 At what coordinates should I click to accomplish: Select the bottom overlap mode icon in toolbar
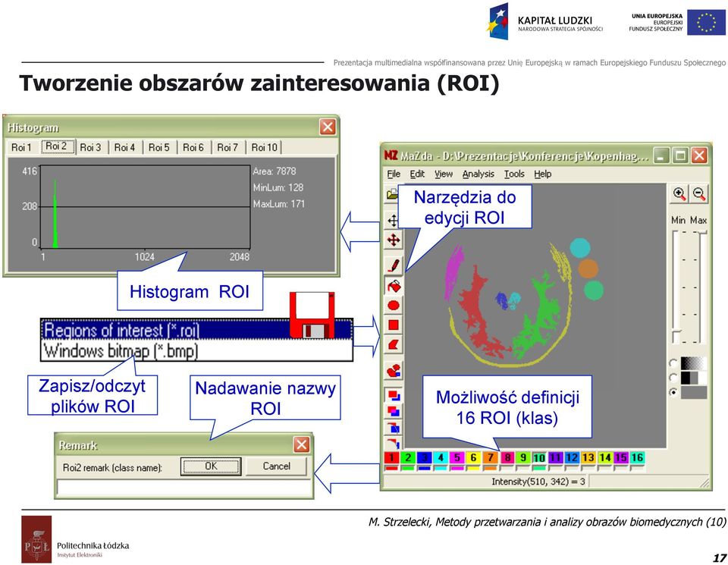(x=394, y=443)
